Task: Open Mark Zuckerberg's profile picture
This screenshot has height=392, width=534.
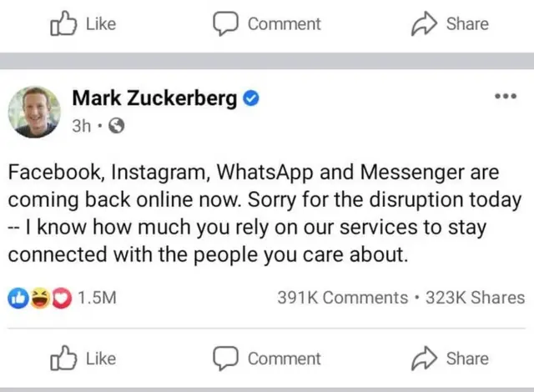Action: [x=34, y=111]
